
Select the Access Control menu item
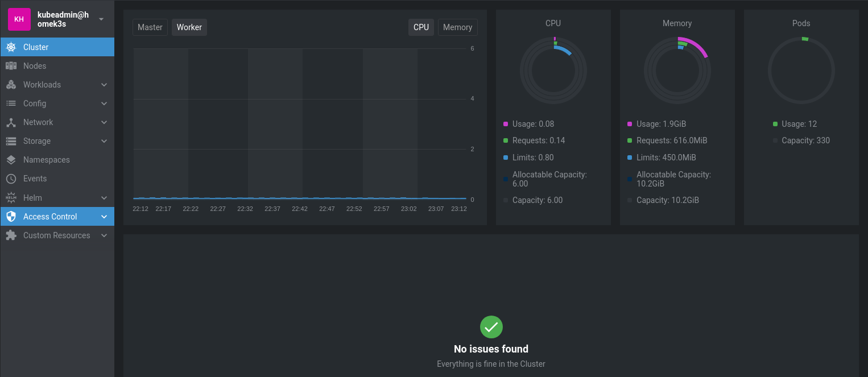coord(50,217)
